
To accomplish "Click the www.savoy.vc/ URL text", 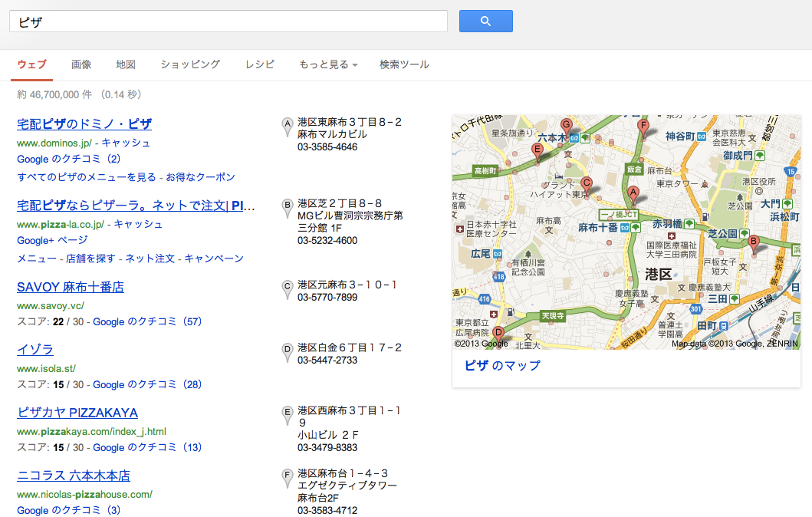I will coord(51,306).
